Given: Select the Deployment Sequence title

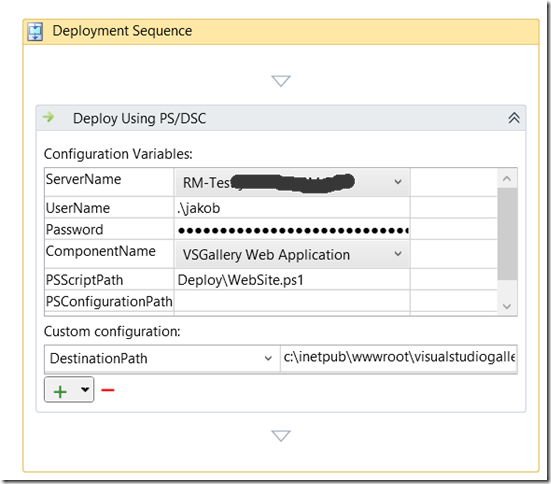Looking at the screenshot, I should (122, 31).
